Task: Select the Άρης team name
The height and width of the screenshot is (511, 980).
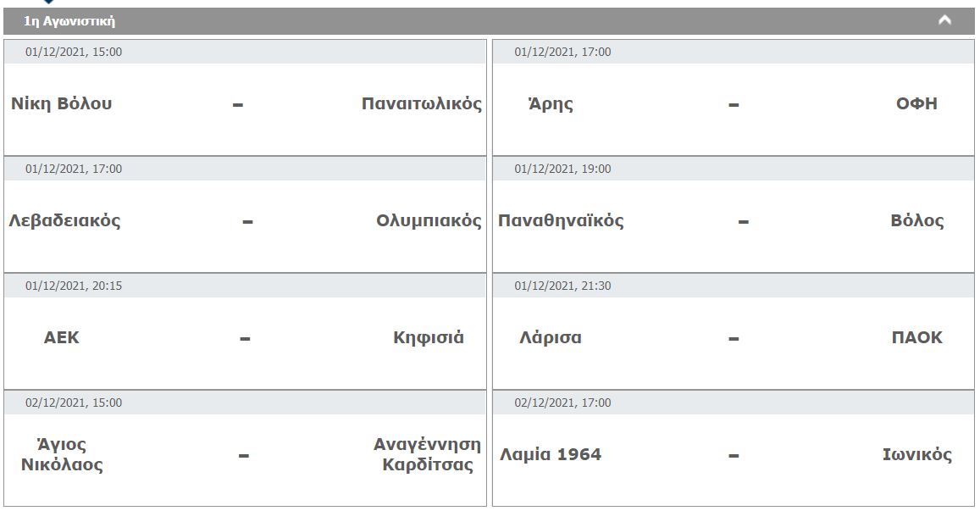Action: point(551,104)
